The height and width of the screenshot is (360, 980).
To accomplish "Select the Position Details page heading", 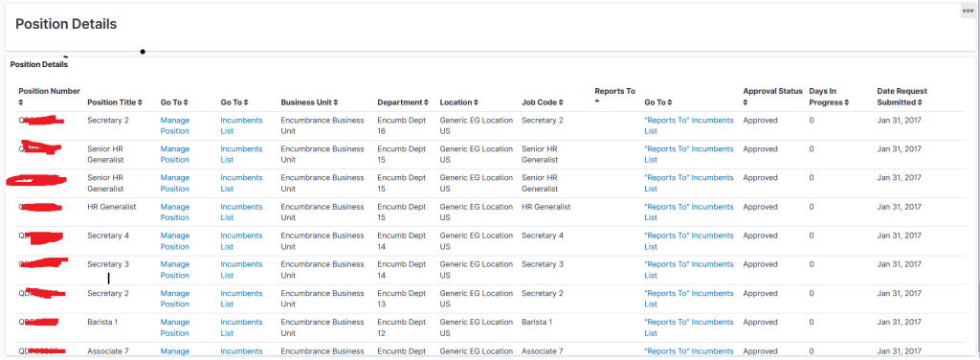I will [66, 24].
